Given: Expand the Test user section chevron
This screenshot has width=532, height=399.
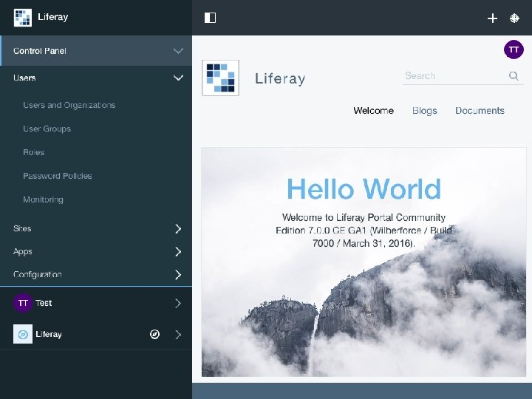Looking at the screenshot, I should pos(179,304).
